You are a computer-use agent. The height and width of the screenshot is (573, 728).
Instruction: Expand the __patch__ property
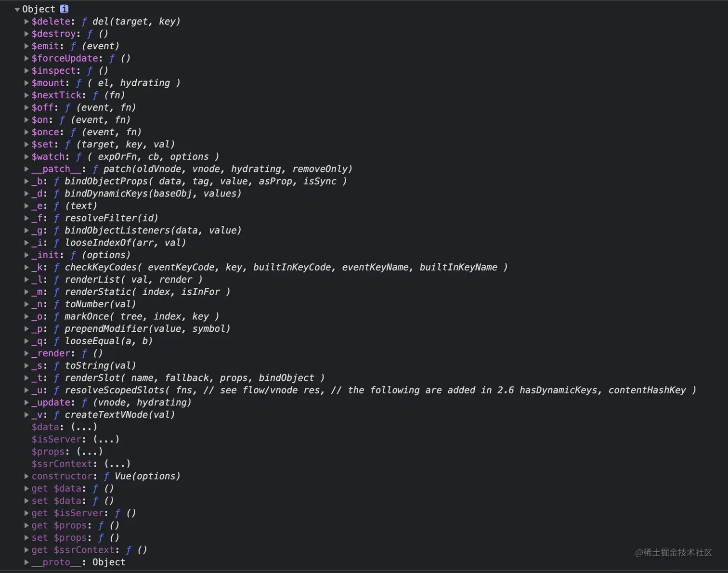tap(26, 169)
